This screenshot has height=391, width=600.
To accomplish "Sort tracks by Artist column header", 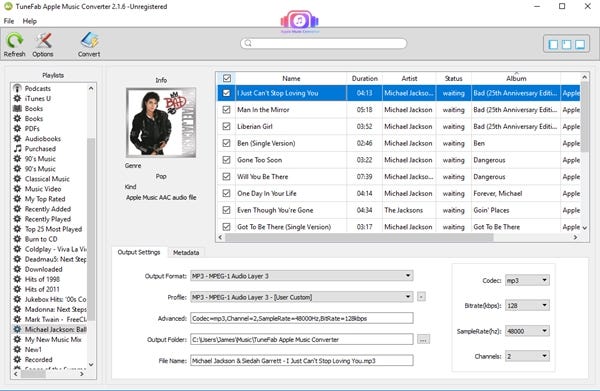I will point(409,78).
